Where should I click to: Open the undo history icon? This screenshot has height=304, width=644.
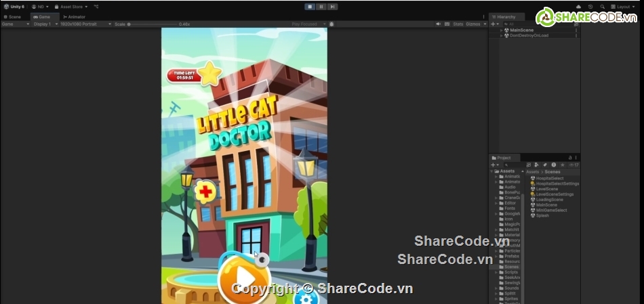[590, 7]
